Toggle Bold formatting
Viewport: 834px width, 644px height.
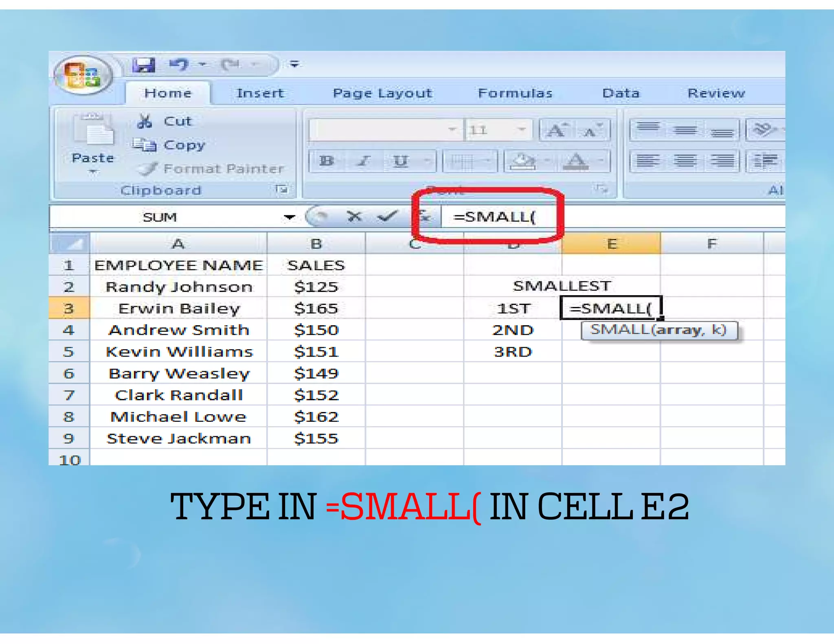[326, 161]
